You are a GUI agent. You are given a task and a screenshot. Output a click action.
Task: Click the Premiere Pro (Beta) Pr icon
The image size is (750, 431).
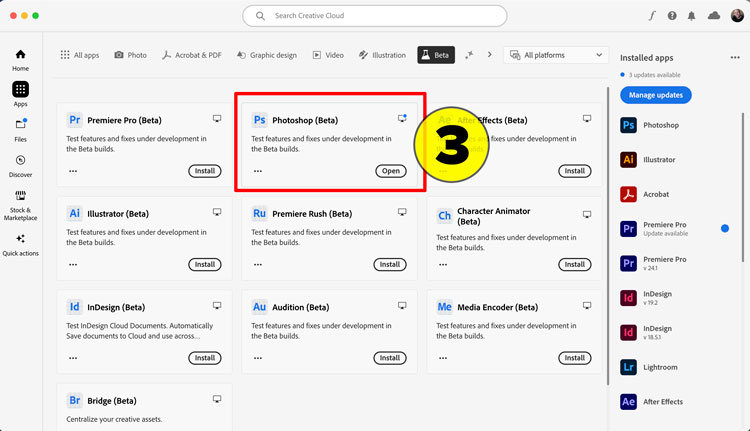click(74, 120)
